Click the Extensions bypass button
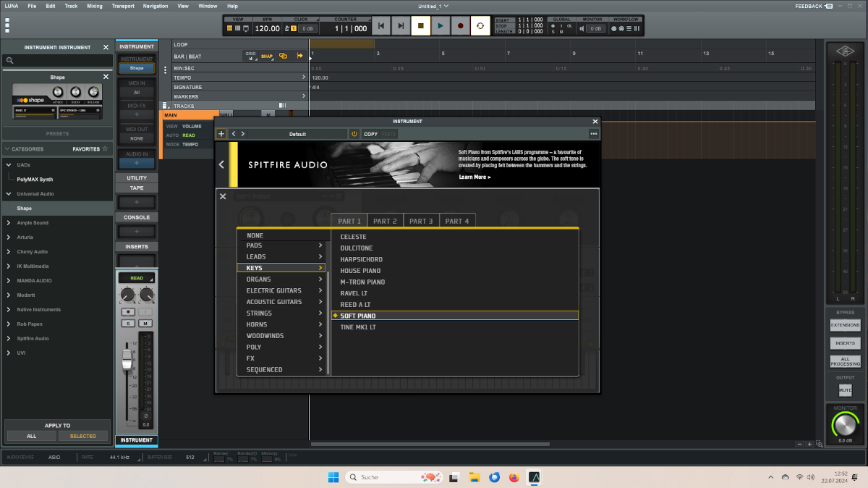This screenshot has height=488, width=868. [x=845, y=325]
